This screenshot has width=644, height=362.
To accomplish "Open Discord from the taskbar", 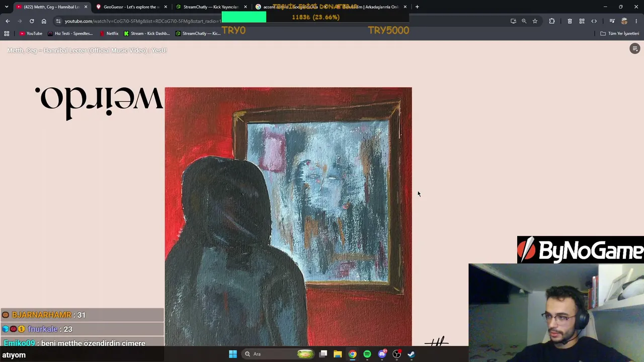I will click(x=382, y=354).
